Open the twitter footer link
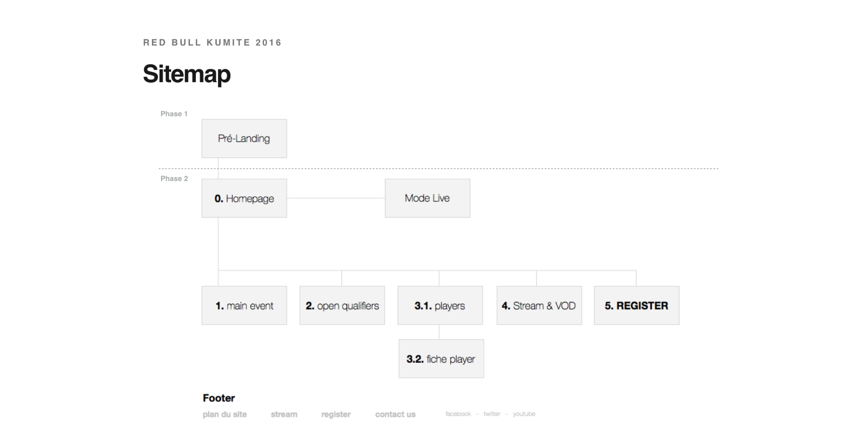 point(492,414)
